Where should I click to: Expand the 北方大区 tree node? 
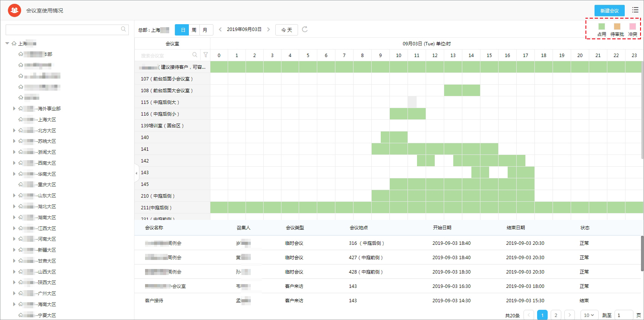click(x=14, y=130)
